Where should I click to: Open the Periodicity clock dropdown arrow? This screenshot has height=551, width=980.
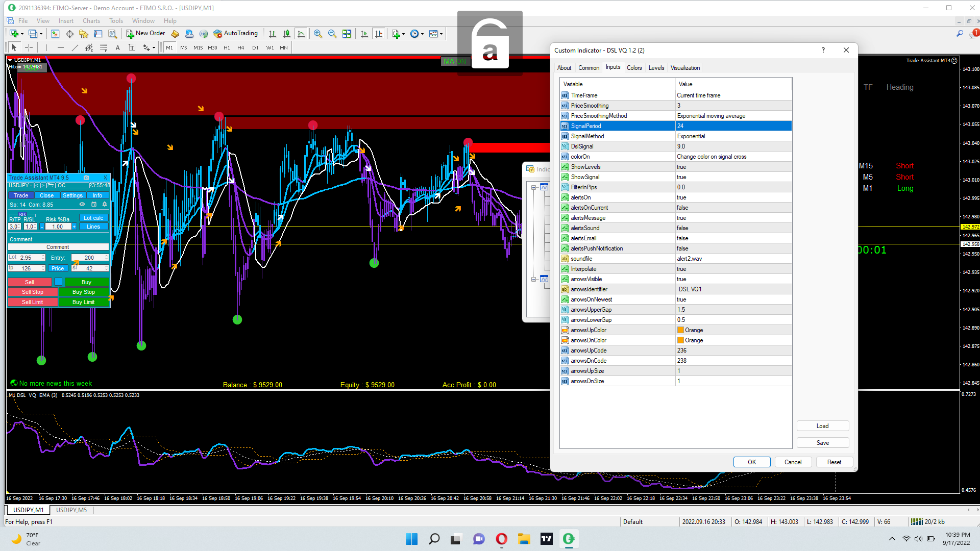422,34
